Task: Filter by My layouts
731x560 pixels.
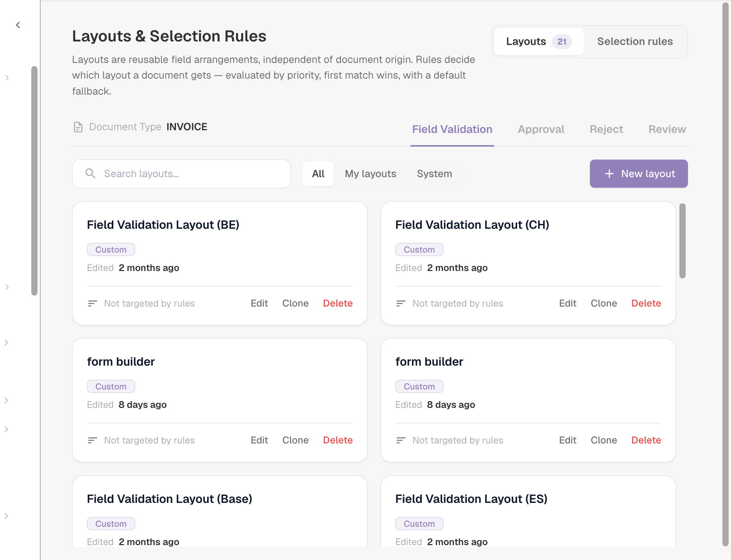Action: click(x=371, y=174)
